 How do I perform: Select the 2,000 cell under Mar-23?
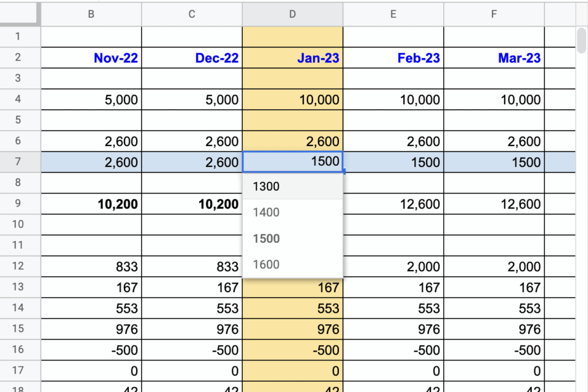click(x=494, y=266)
